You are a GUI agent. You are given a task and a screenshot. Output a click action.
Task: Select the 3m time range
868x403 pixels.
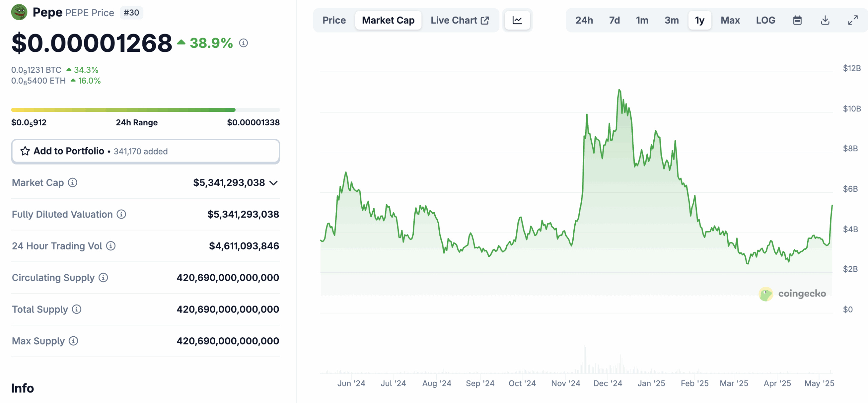672,20
